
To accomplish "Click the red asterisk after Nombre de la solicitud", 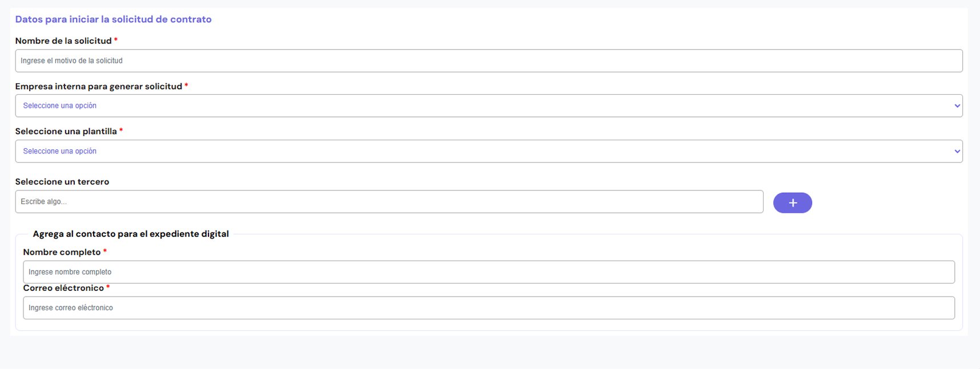I will tap(116, 40).
